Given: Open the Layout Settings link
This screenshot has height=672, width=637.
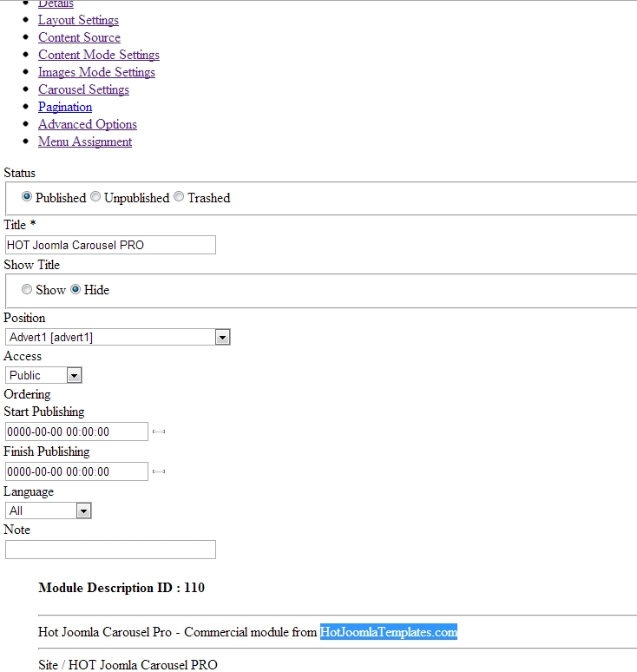Looking at the screenshot, I should [x=78, y=20].
